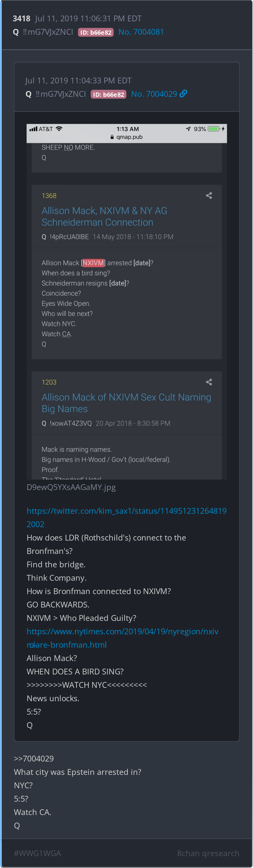This screenshot has height=868, width=253.
Task: Click the location arrow icon in status bar
Action: [188, 129]
